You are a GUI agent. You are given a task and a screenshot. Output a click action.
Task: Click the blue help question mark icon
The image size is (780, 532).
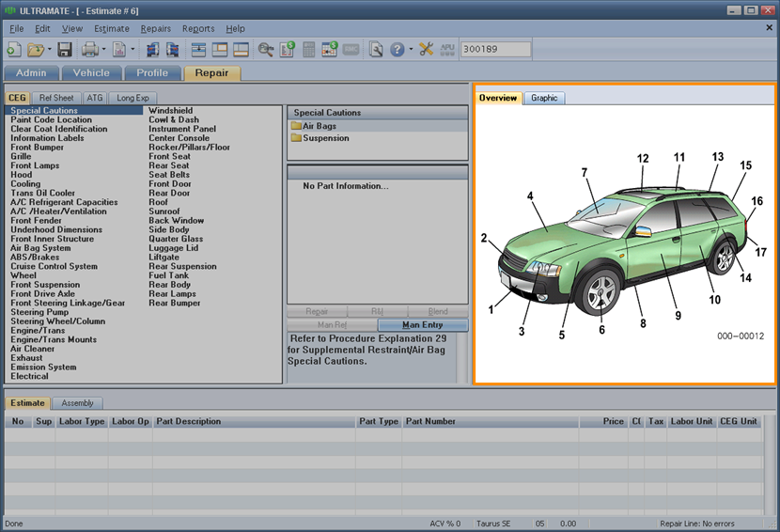click(x=397, y=49)
